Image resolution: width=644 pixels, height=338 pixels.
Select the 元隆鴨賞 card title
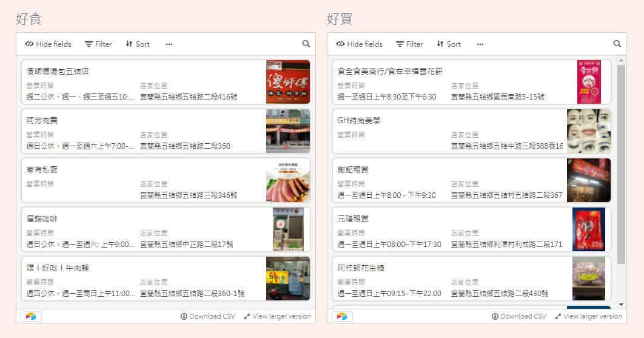click(x=353, y=218)
